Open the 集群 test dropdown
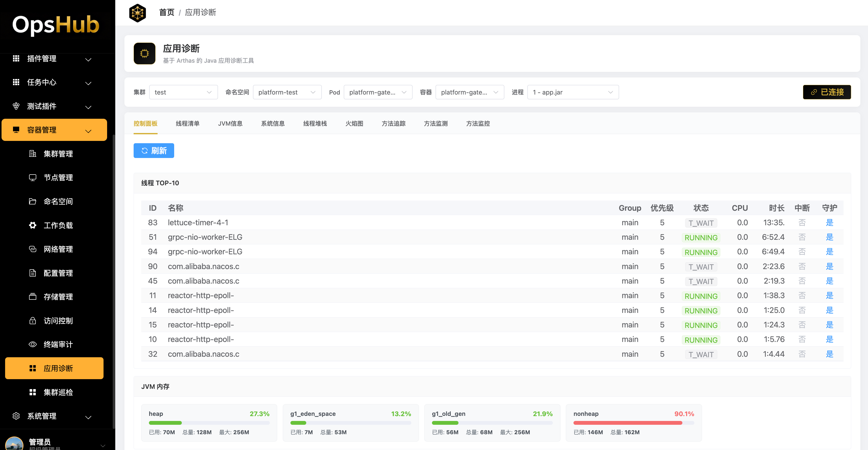 pyautogui.click(x=183, y=92)
